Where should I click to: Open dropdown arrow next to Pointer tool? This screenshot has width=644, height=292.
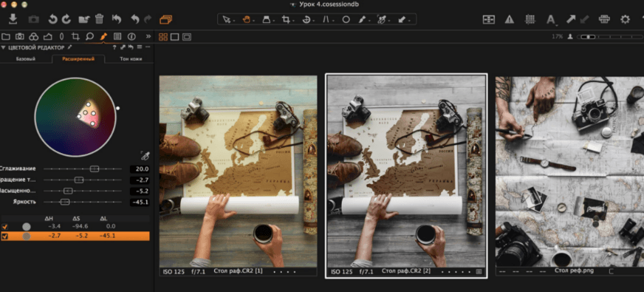tap(233, 21)
